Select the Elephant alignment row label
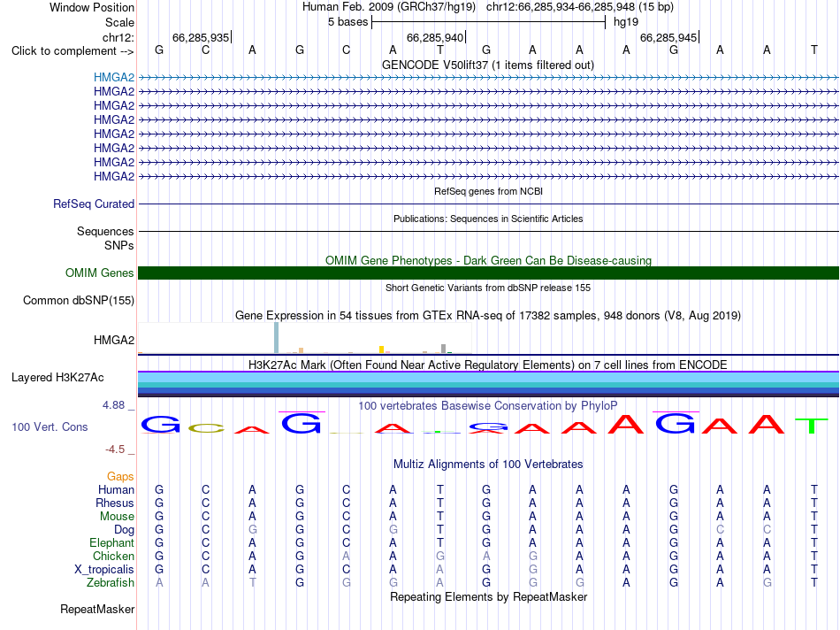 coord(111,542)
